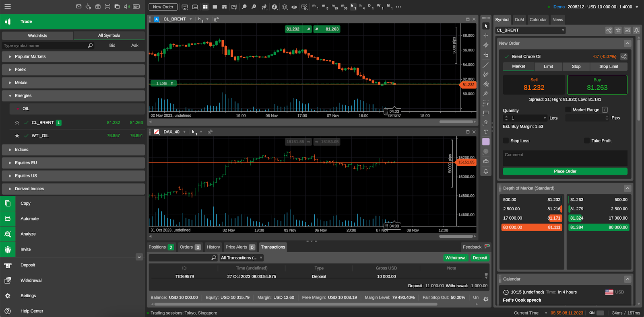Click the symbol name search field
This screenshot has width=644, height=317.
[x=44, y=45]
